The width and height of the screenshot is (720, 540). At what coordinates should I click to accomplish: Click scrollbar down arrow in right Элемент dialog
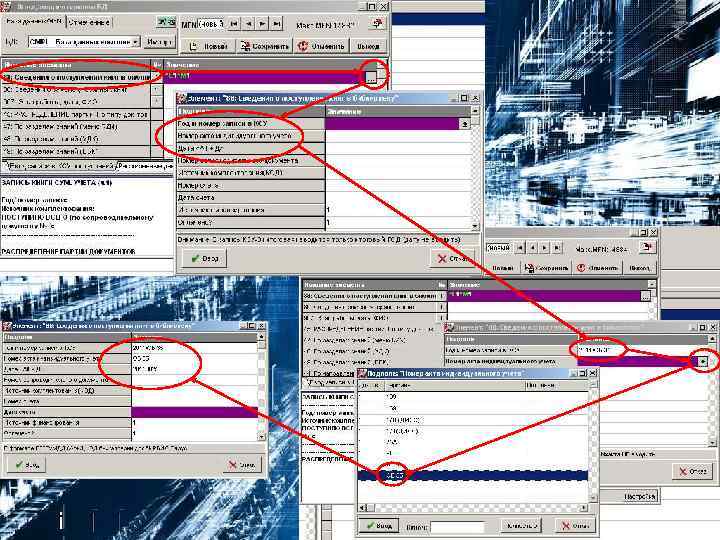point(712,443)
